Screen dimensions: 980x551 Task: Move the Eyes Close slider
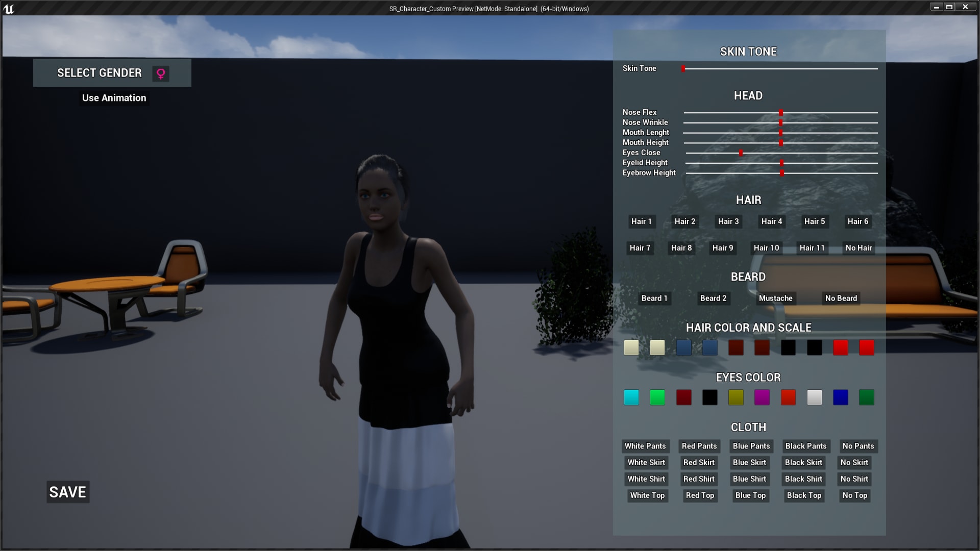[741, 153]
